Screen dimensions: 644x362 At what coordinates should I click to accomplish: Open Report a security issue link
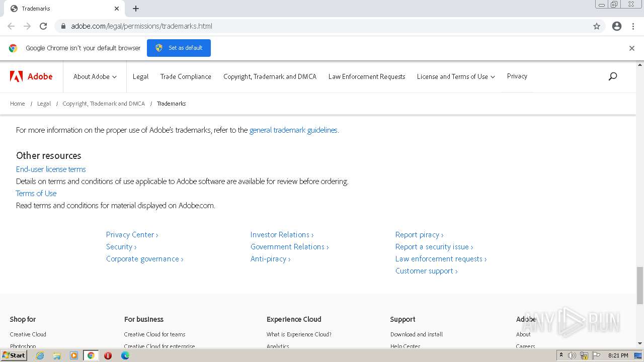[x=434, y=247]
